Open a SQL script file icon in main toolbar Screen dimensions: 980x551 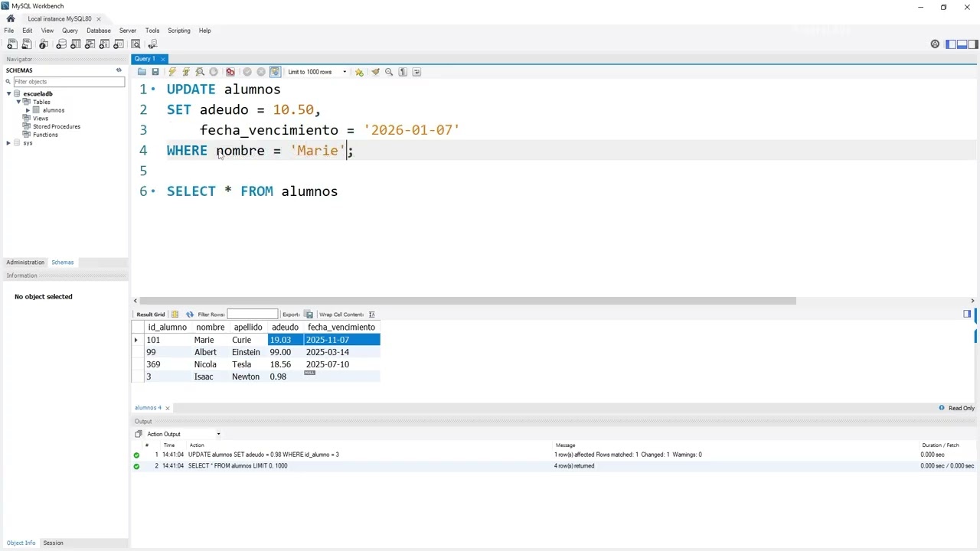[x=26, y=44]
